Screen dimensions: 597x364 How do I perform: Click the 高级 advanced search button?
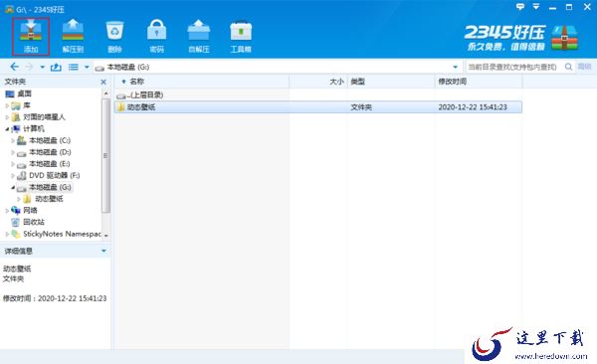point(584,67)
